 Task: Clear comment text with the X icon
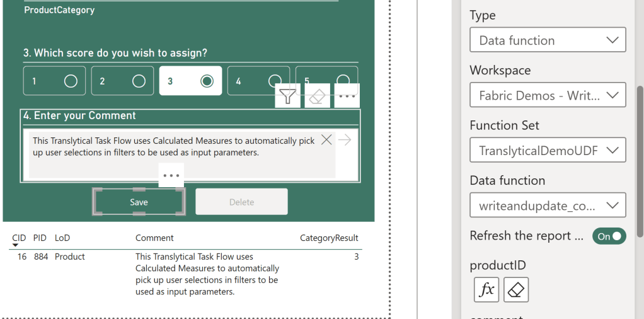pyautogui.click(x=326, y=140)
